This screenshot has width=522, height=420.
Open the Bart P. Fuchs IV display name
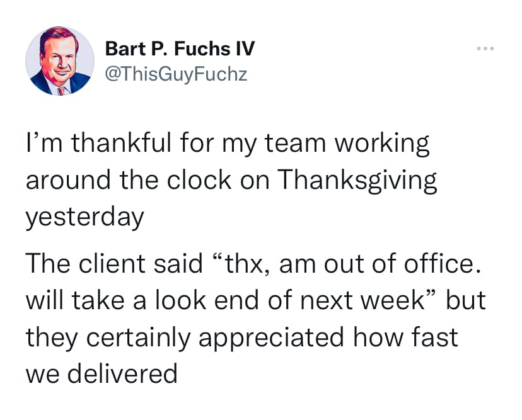click(180, 48)
